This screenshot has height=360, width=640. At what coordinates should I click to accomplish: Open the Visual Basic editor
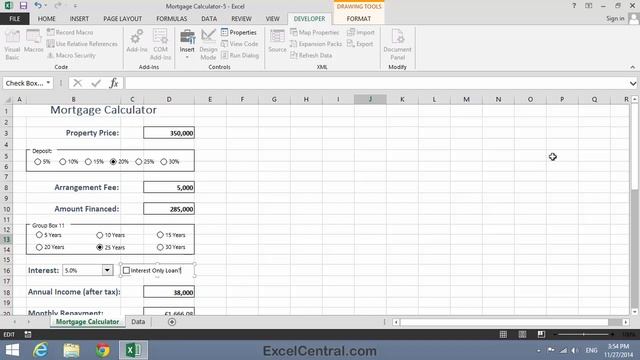[12, 44]
